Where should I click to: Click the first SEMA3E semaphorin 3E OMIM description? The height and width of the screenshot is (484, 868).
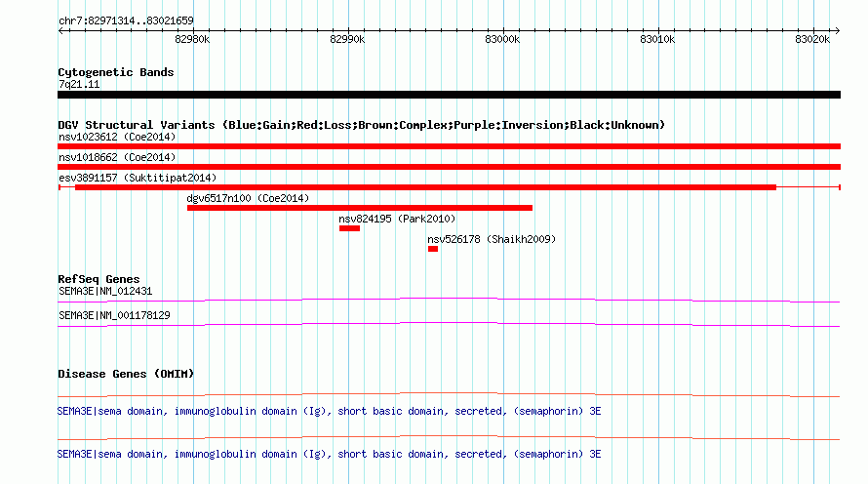[x=330, y=412]
